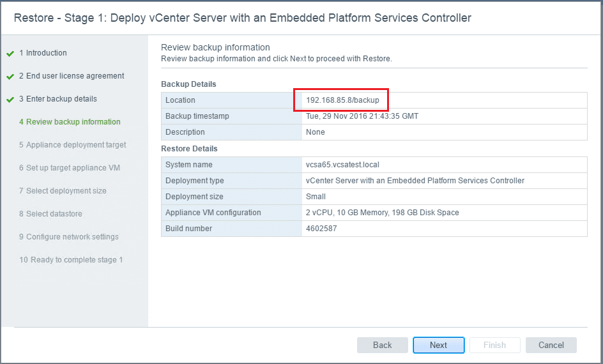Click the checkmark next to End user license agreement
603x364 pixels.
[x=10, y=77]
